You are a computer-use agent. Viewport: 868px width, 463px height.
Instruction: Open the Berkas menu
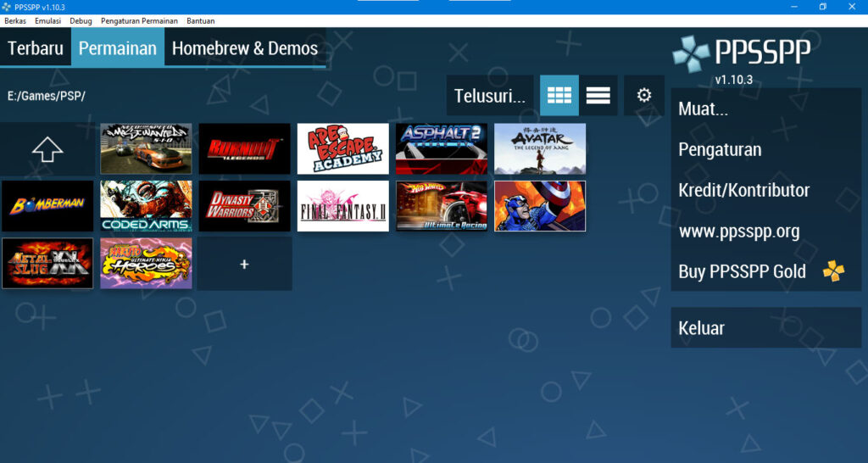15,21
